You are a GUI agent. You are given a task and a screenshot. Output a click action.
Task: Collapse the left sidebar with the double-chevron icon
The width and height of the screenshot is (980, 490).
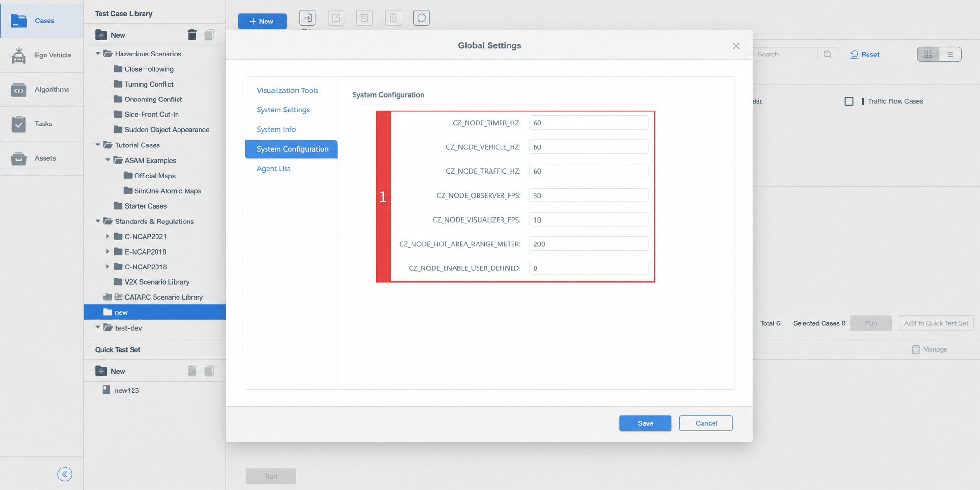65,474
